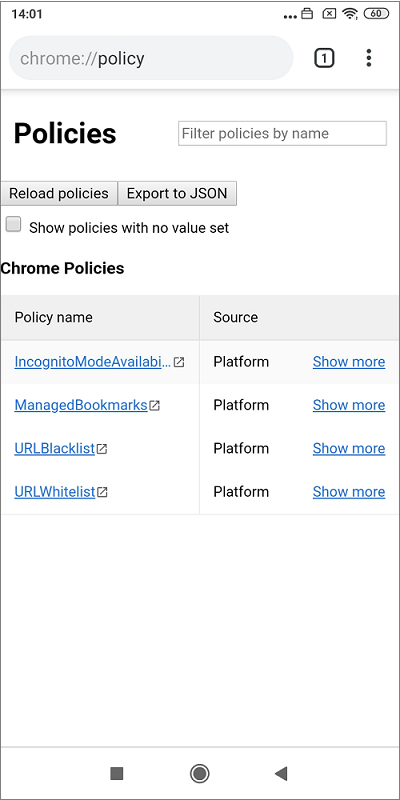Click external link icon beside IncognitoModeAvailability
Screen dimensions: 400x800
(x=179, y=362)
